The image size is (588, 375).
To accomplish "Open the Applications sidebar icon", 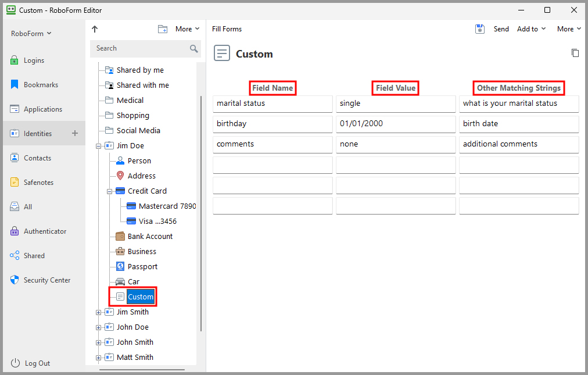I will pyautogui.click(x=15, y=109).
